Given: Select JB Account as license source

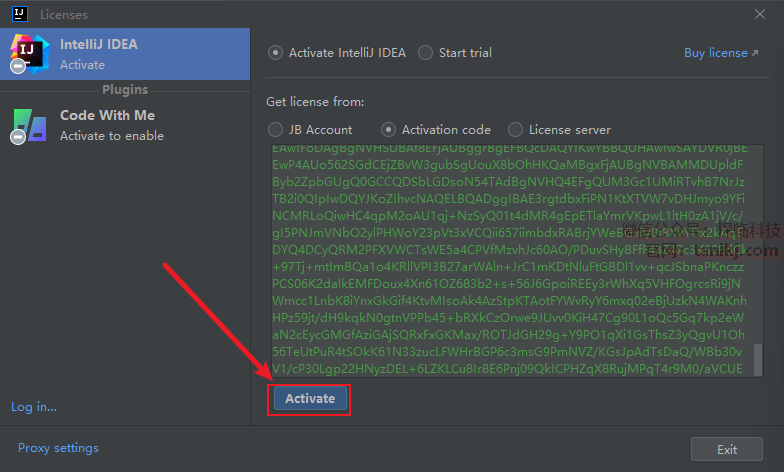Looking at the screenshot, I should click(x=276, y=129).
